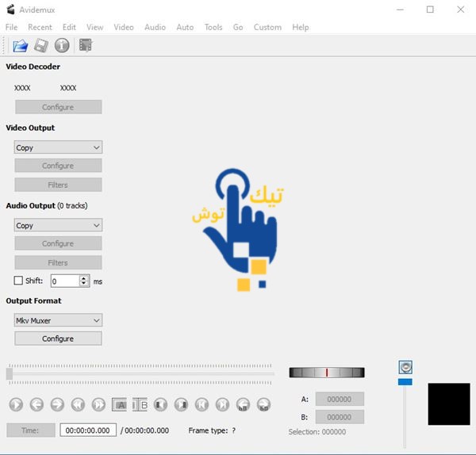Jump to next keyframe button
Image resolution: width=476 pixels, height=455 pixels.
(x=98, y=404)
